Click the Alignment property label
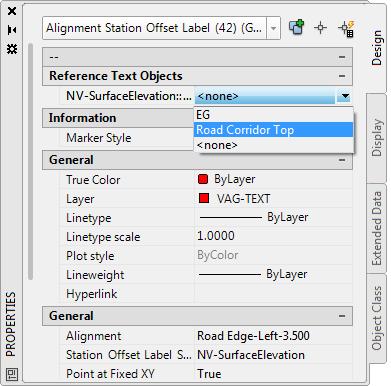This screenshot has height=386, width=391. coord(94,336)
